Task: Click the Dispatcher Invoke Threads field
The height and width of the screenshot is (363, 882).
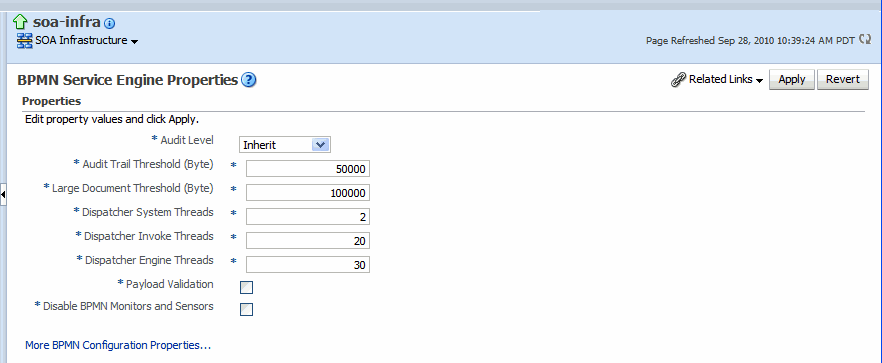Action: coord(308,241)
